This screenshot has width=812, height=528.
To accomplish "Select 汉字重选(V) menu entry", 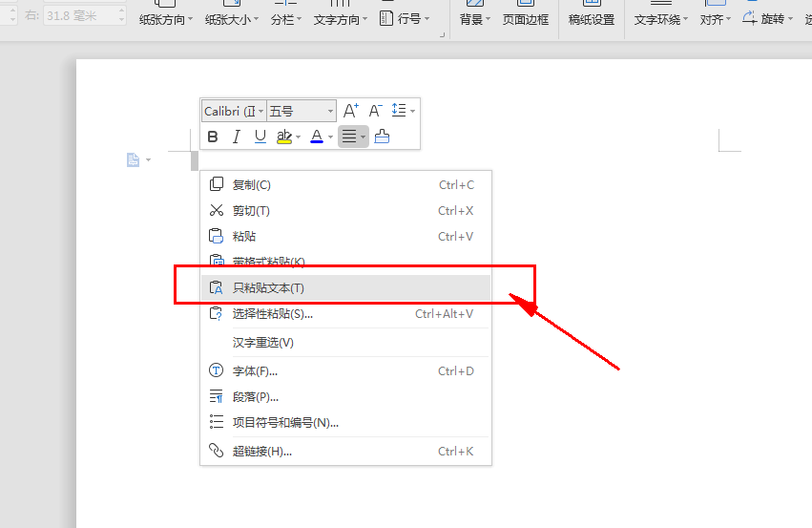I will click(345, 343).
